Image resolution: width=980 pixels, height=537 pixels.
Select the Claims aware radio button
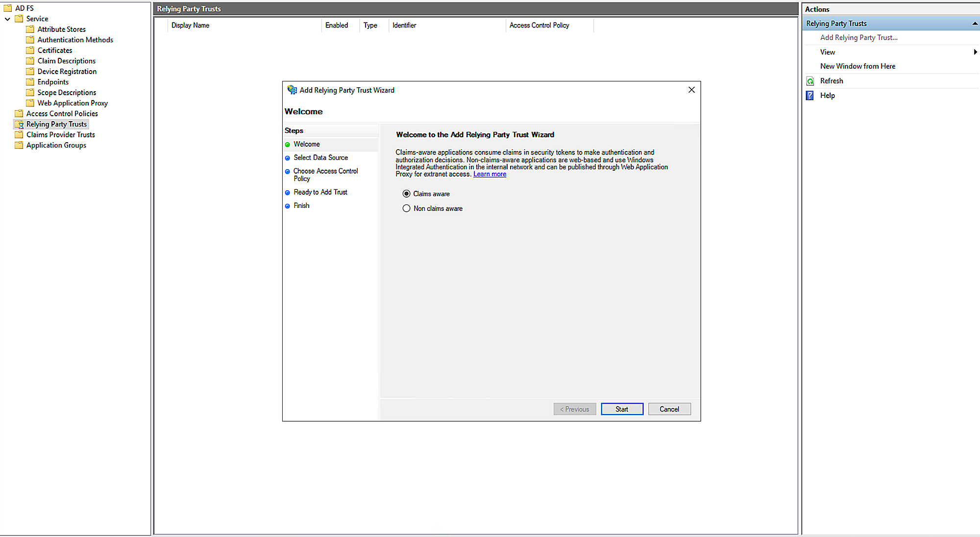(x=406, y=194)
